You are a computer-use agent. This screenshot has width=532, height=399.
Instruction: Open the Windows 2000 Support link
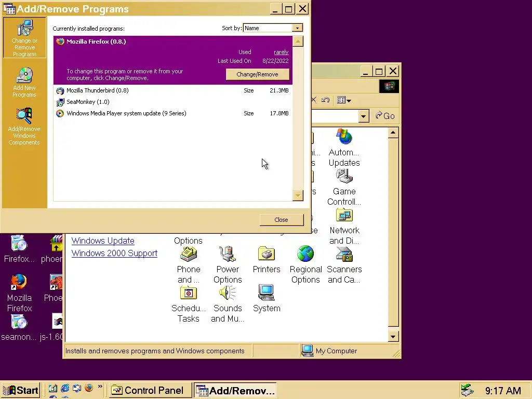[114, 253]
